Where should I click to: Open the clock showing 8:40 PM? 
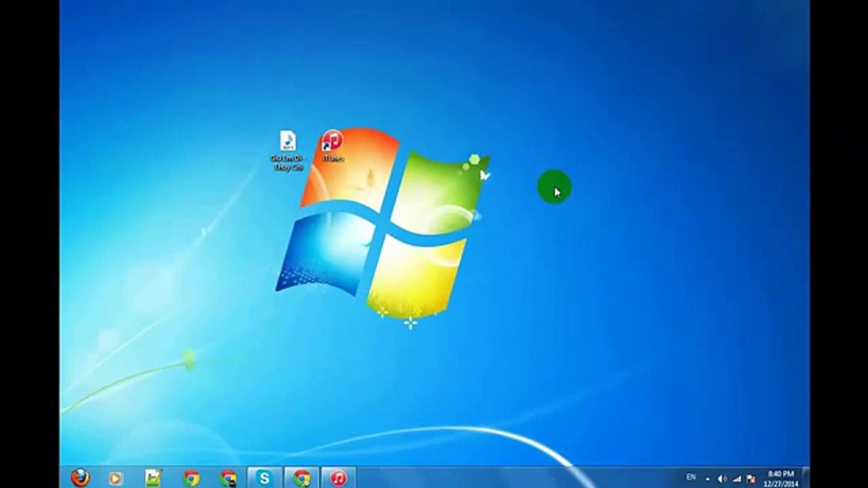(x=781, y=479)
